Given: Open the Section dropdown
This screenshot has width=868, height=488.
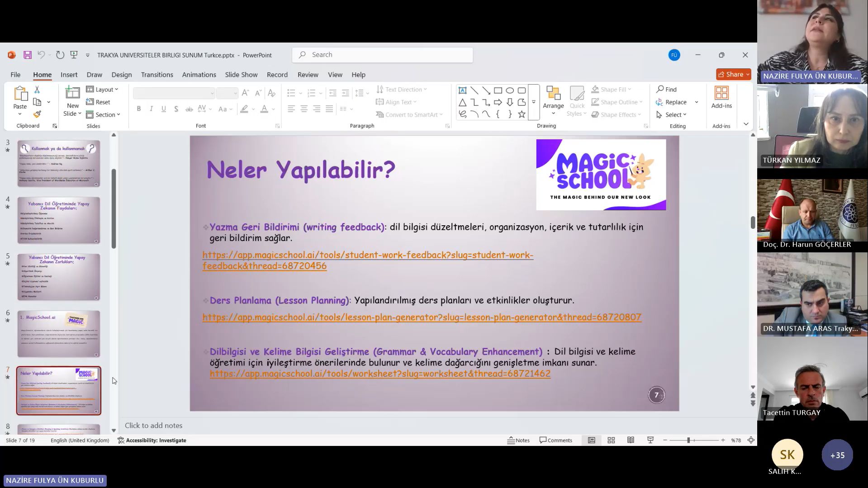Looking at the screenshot, I should (104, 115).
